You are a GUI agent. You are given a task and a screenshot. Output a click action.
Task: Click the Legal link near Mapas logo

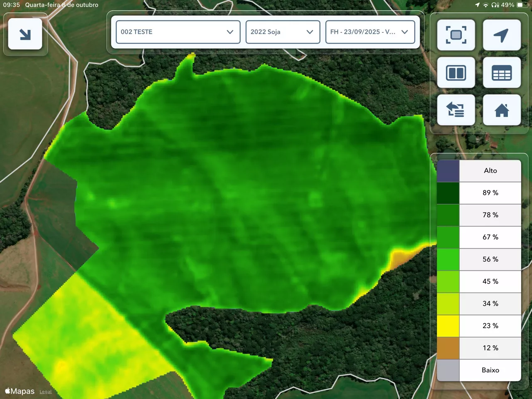click(x=46, y=392)
